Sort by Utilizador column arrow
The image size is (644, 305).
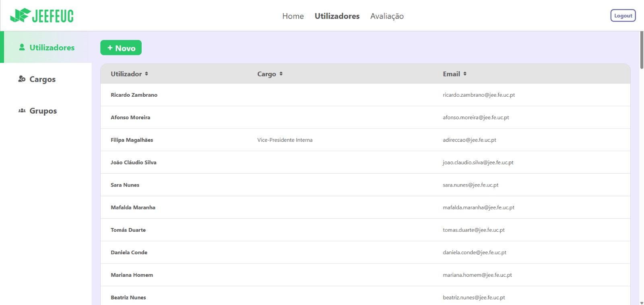[147, 74]
